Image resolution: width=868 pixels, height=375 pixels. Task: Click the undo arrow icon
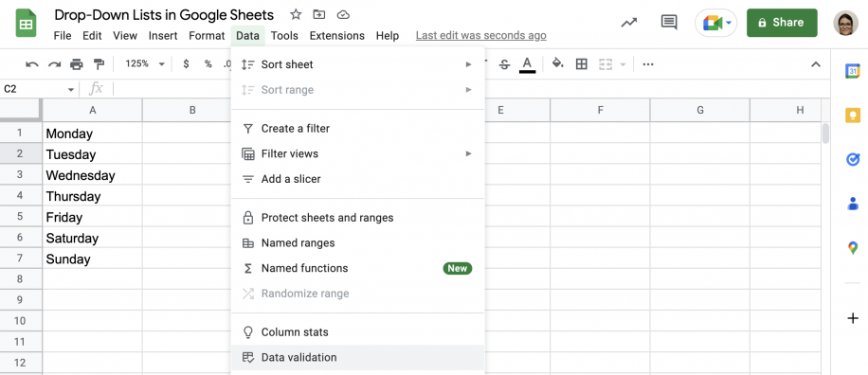(31, 64)
